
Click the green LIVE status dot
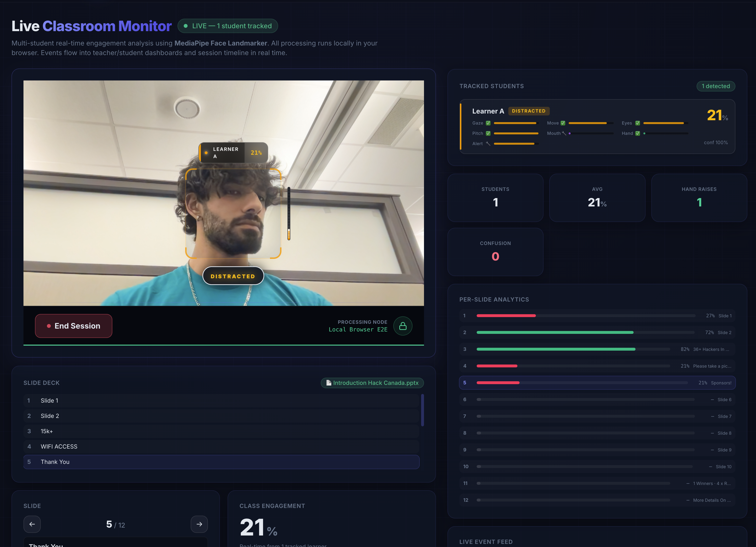(186, 26)
